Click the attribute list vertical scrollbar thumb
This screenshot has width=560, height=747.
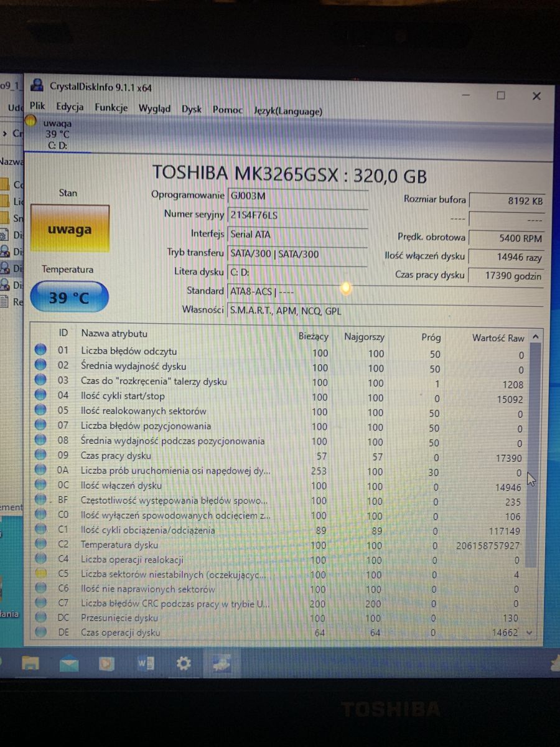tap(534, 454)
